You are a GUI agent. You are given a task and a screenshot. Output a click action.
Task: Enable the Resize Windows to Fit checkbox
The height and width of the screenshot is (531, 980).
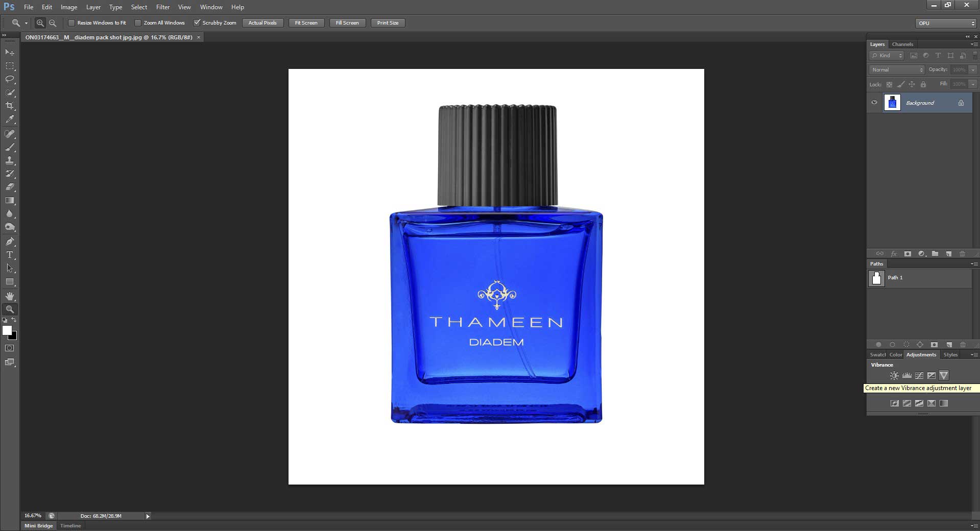point(72,22)
